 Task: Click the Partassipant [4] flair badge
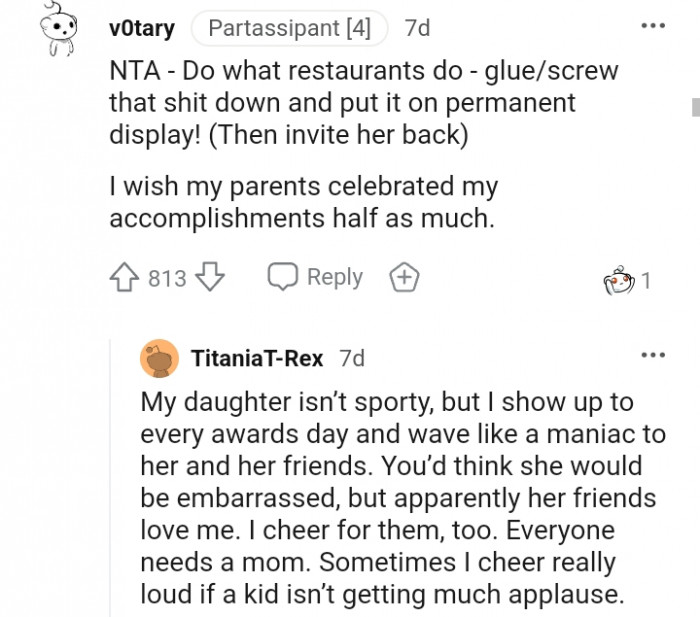click(288, 29)
